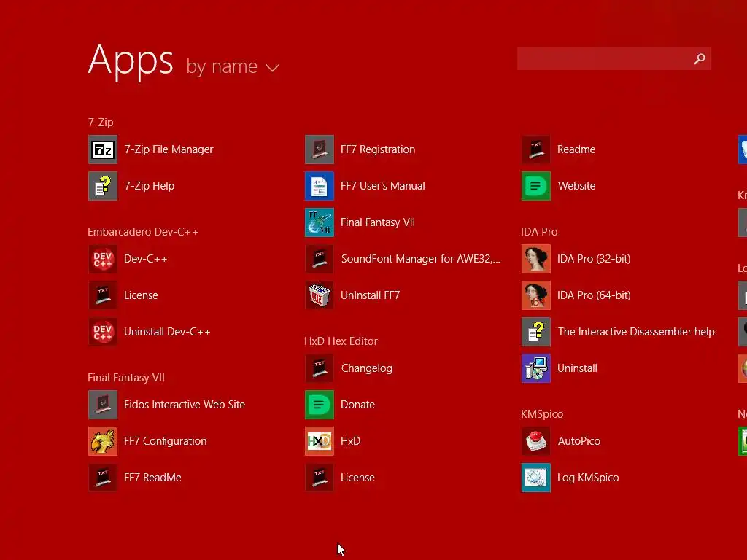The width and height of the screenshot is (747, 560).
Task: Select the 'KMSpico' group header
Action: 542,414
